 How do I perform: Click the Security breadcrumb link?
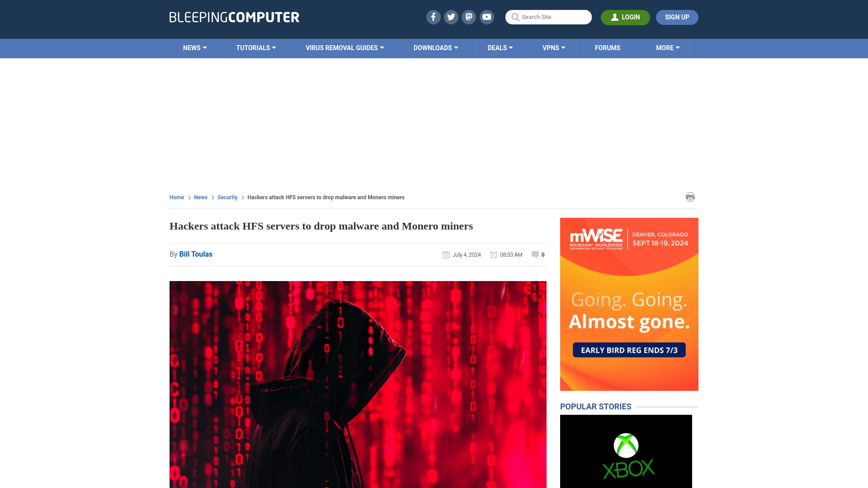pos(227,197)
